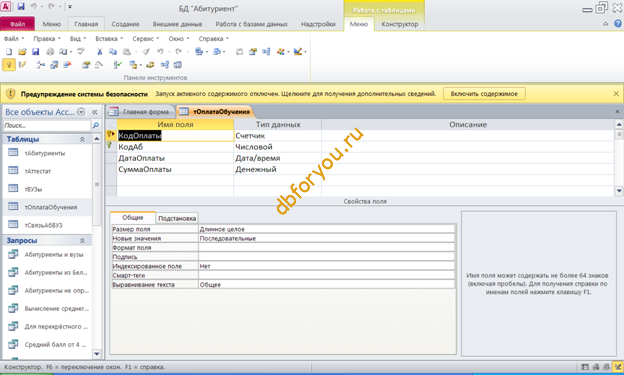Viewport: 624px width, 375px height.
Task: Collapse the Таблицы group in the navigation pane
Action: click(x=82, y=139)
